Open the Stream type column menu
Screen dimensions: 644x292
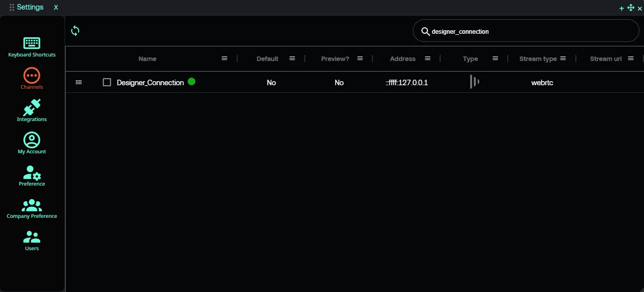coord(563,59)
